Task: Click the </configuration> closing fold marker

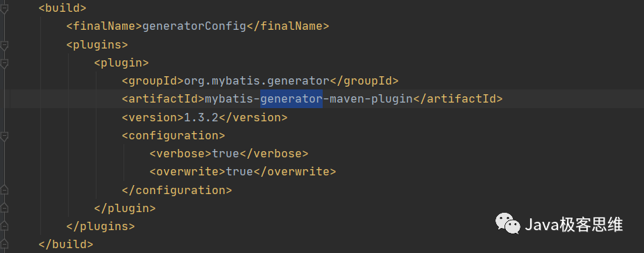Action: (x=3, y=190)
